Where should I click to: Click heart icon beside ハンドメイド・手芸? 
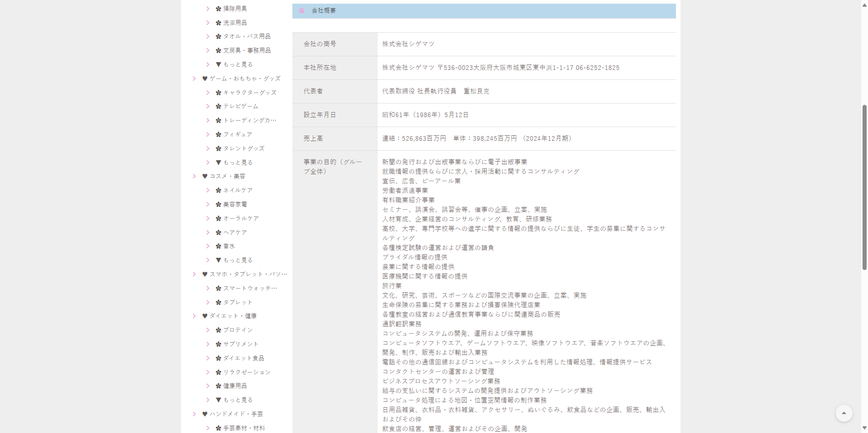(x=205, y=414)
